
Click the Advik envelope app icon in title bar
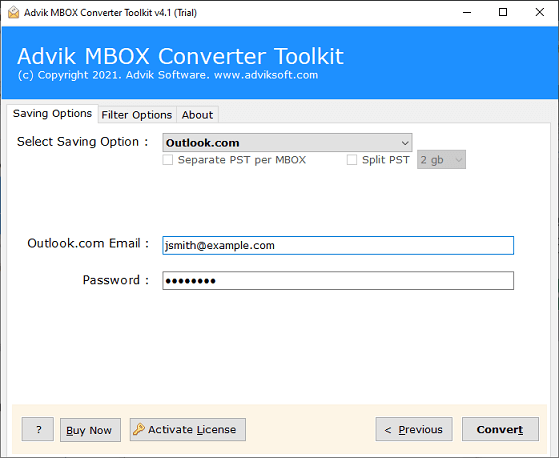[13, 12]
